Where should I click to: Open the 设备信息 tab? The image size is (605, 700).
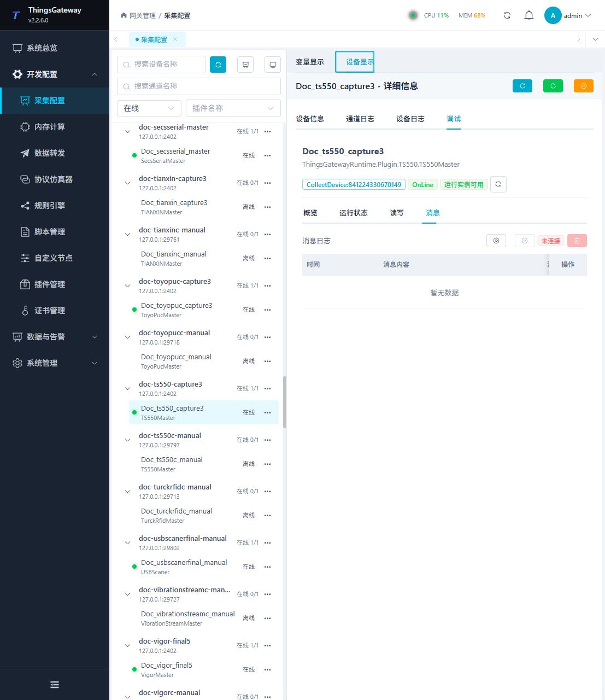pos(310,119)
